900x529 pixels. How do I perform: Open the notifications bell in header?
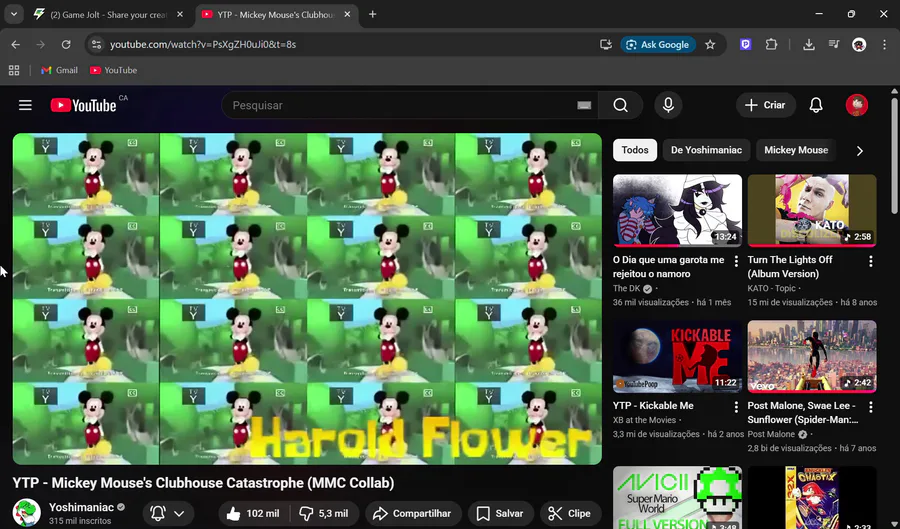(816, 105)
